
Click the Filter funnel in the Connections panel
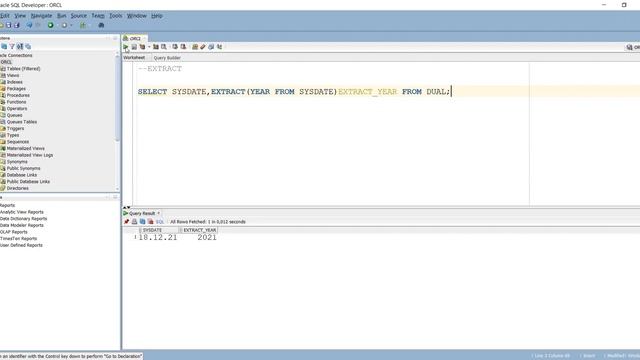click(x=12, y=47)
